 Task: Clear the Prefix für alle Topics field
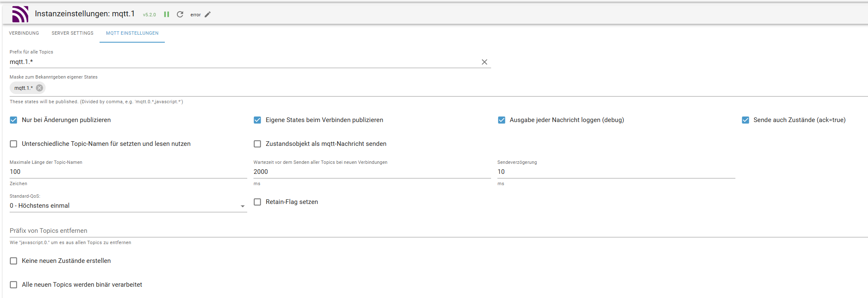coord(484,62)
